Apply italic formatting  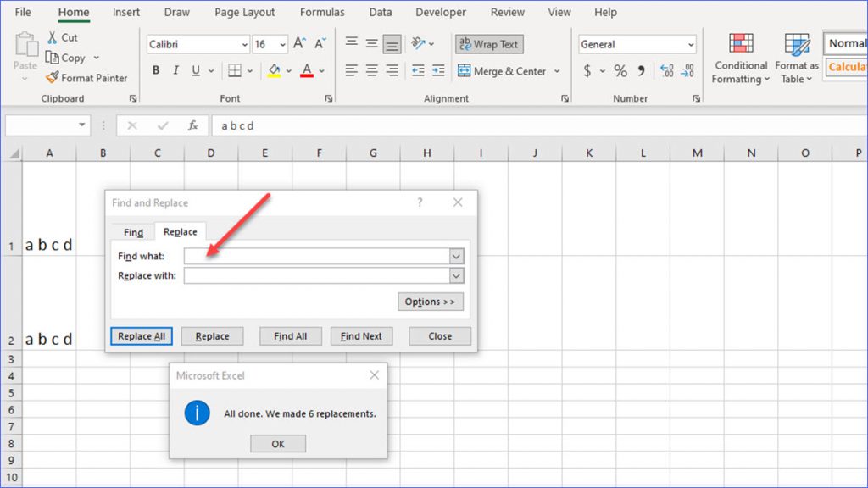coord(175,70)
